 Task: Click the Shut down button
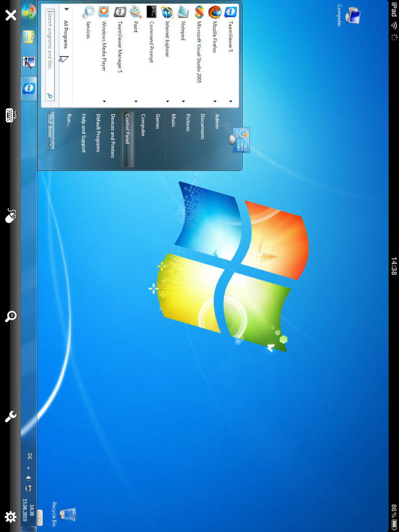tap(50, 126)
